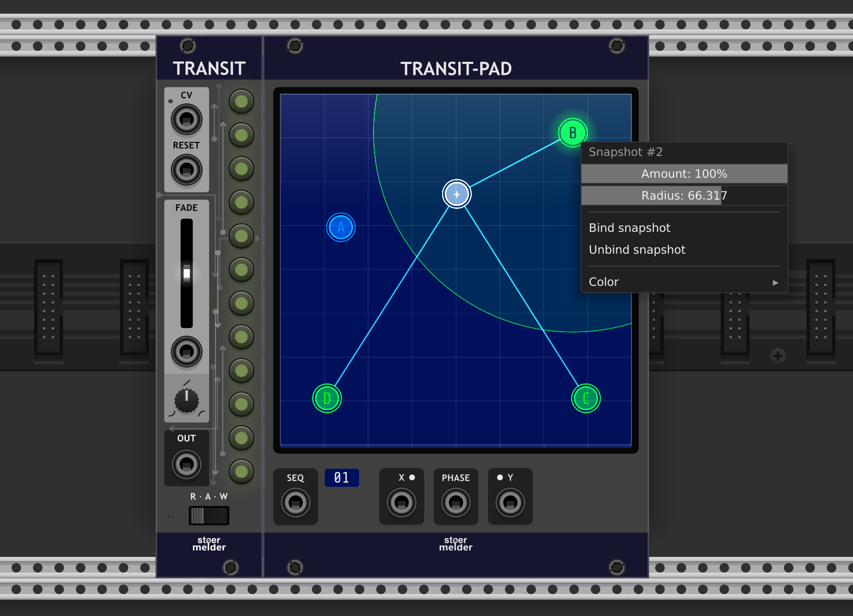
Task: Click the RESET input jack
Action: (186, 169)
